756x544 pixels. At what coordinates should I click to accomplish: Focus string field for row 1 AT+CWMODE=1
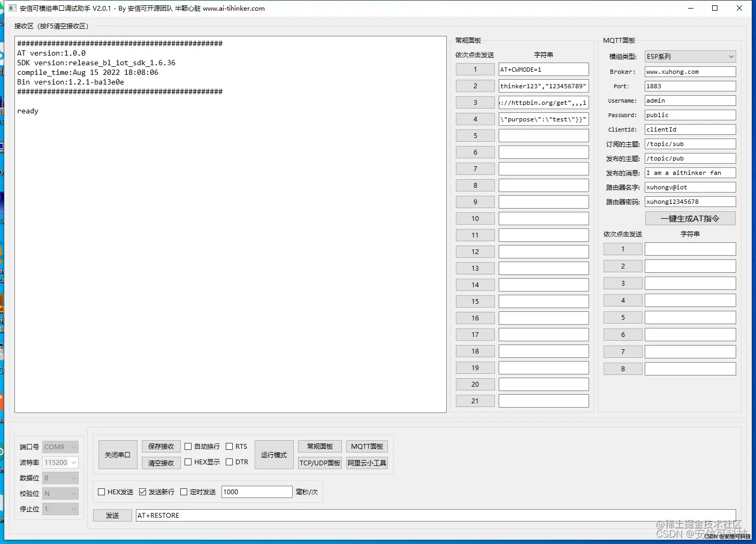(544, 70)
